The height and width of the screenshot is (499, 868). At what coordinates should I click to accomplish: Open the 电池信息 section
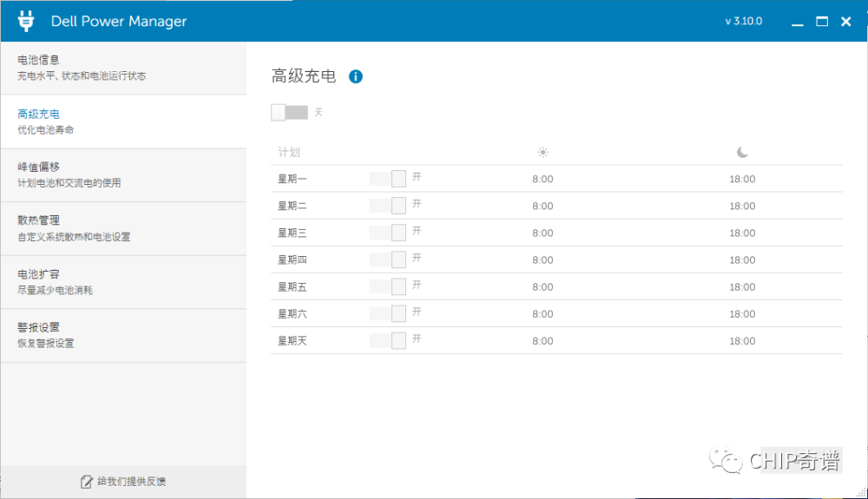(123, 68)
